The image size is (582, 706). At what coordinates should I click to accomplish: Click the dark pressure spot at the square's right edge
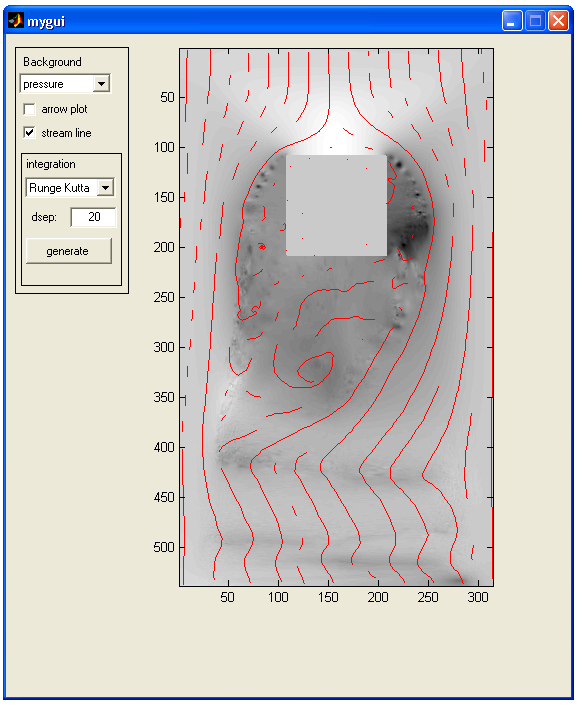[x=404, y=245]
